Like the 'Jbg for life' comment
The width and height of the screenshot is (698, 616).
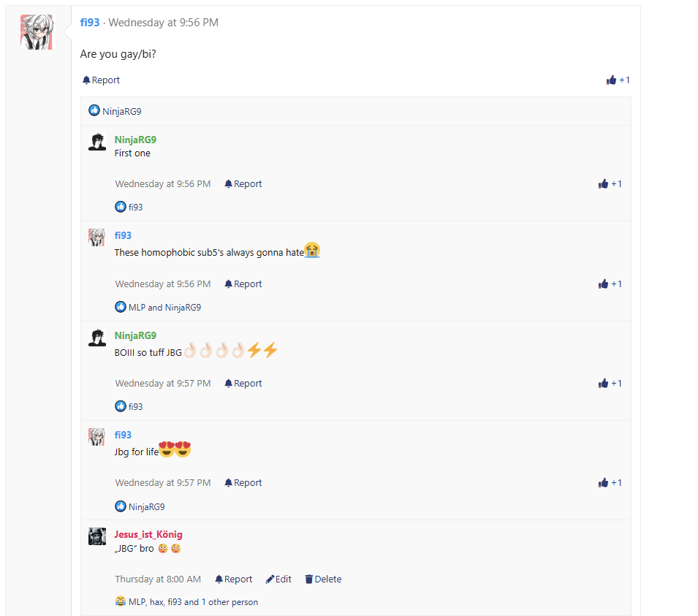click(610, 482)
